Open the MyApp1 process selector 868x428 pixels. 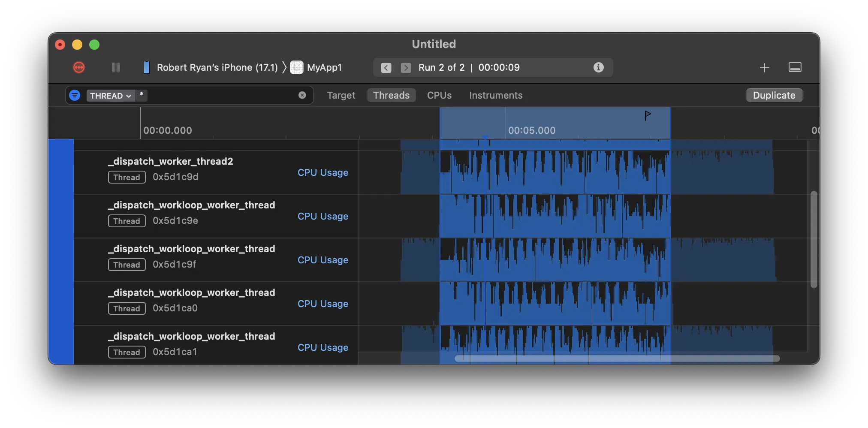tap(324, 67)
